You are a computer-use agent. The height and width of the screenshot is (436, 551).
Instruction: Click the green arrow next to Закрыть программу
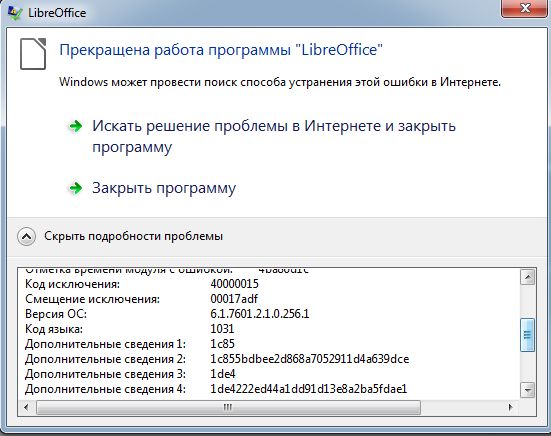coord(76,188)
